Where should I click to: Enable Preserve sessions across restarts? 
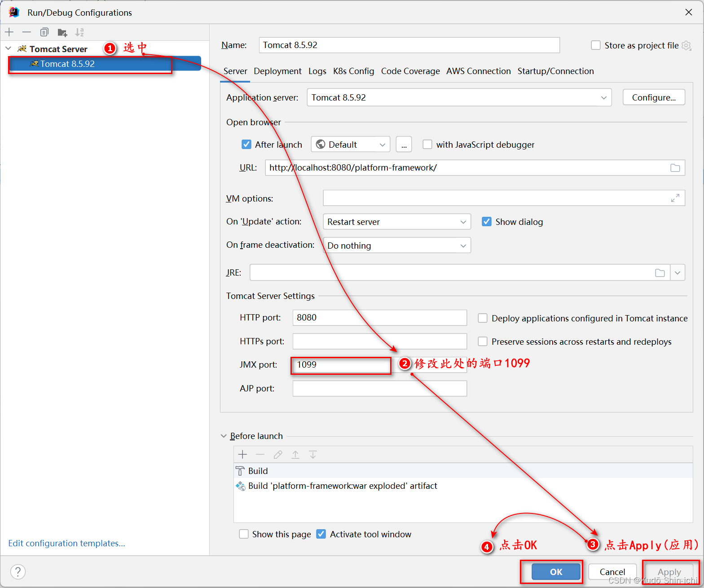[x=483, y=342]
